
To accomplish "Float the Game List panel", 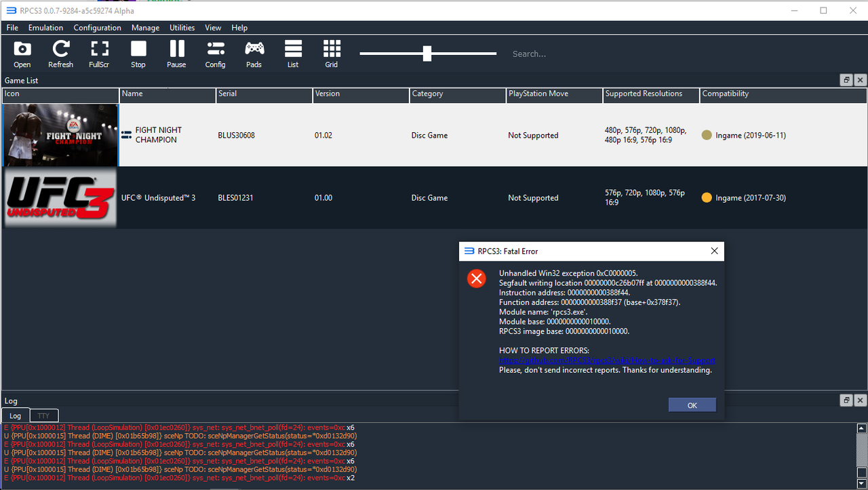I will pos(846,80).
